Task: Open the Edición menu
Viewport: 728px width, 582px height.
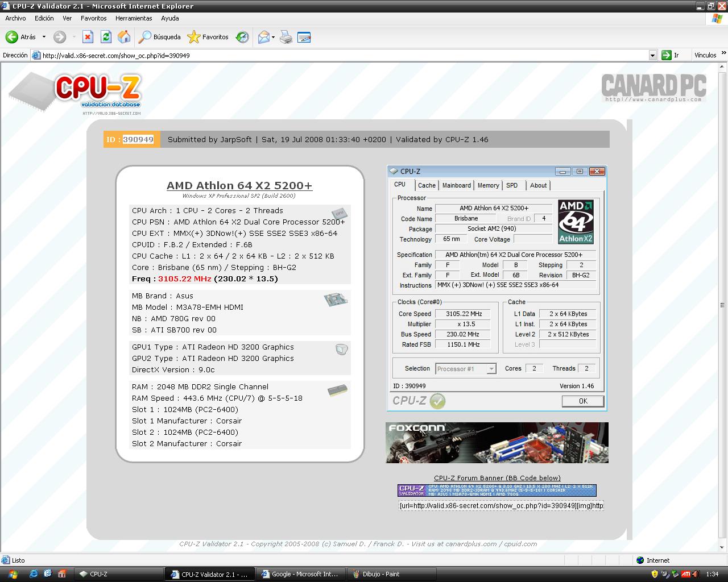Action: point(44,18)
